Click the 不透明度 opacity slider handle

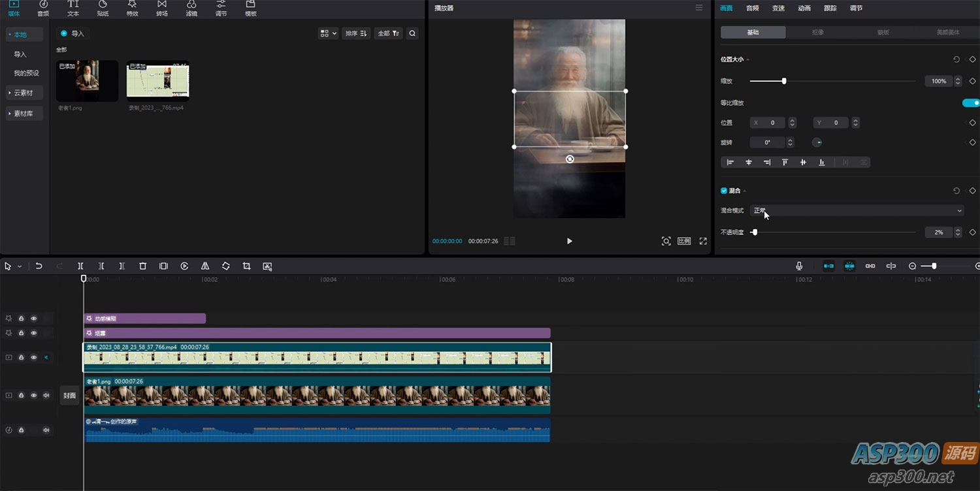[755, 232]
